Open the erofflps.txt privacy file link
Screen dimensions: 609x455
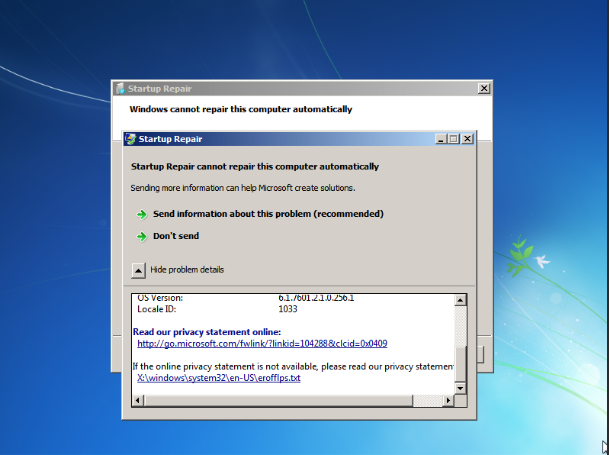pyautogui.click(x=219, y=378)
